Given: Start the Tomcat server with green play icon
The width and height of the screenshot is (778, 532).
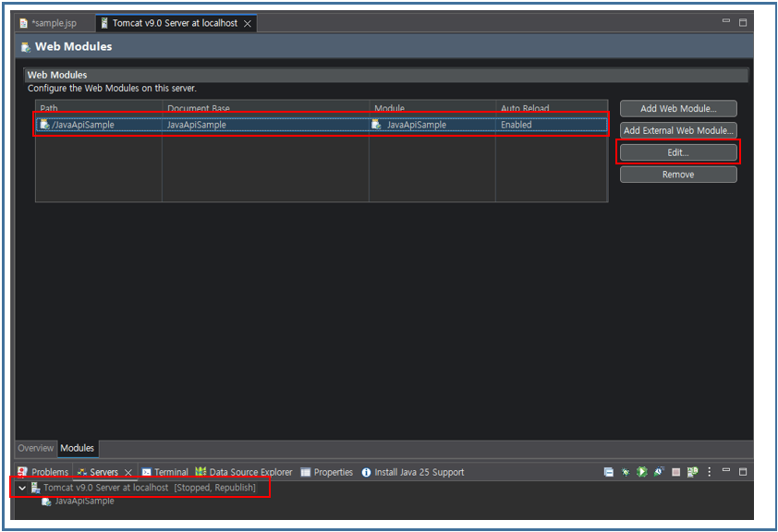Looking at the screenshot, I should click(x=641, y=471).
